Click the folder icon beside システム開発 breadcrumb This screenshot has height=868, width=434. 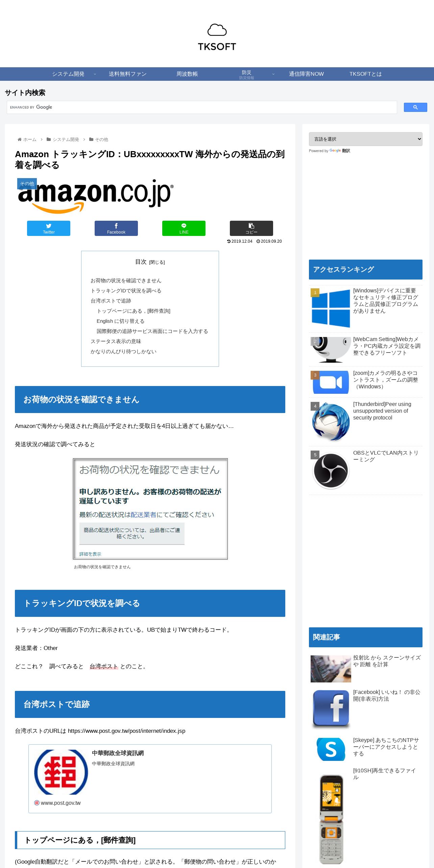pyautogui.click(x=49, y=139)
